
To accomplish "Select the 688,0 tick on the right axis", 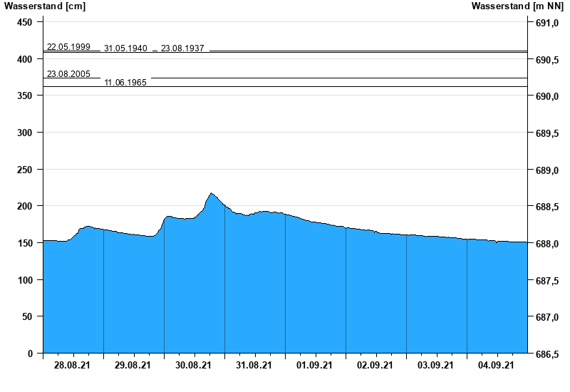I will [546, 244].
